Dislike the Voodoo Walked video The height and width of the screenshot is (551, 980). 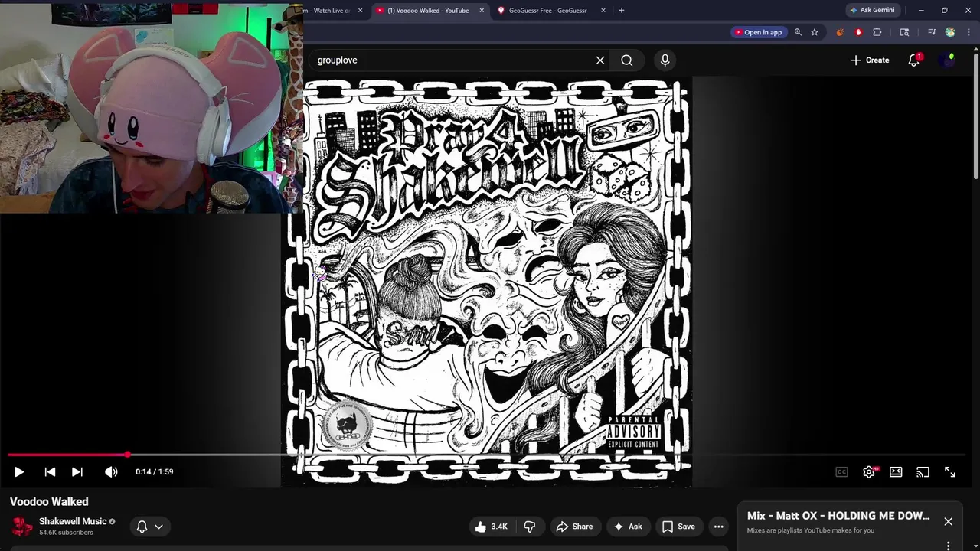[530, 527]
